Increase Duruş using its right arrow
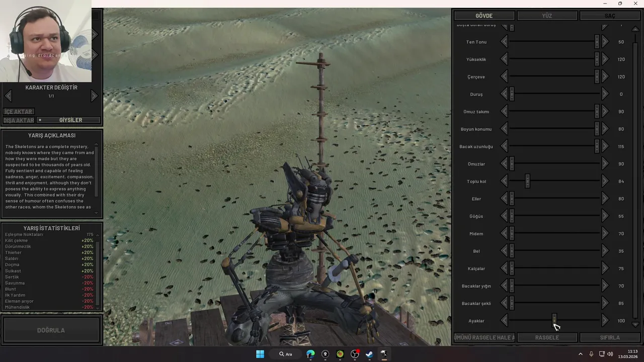Screen dimensions: 644x362 [605, 94]
